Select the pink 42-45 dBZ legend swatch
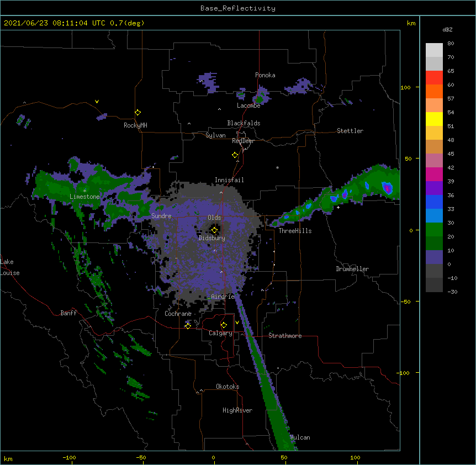Screen dimensions: 476x465 (x=434, y=160)
